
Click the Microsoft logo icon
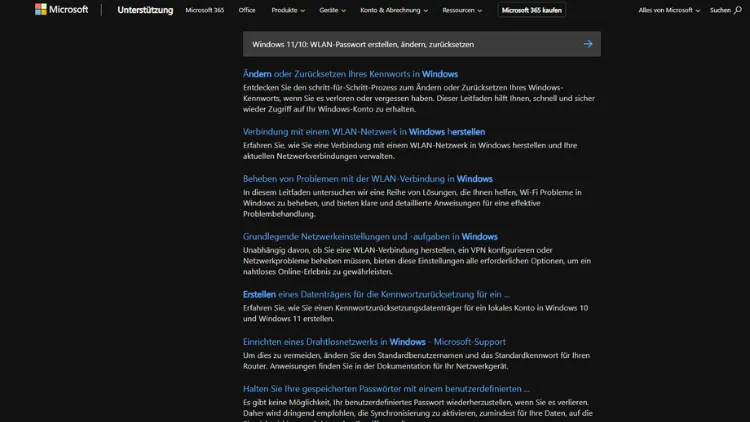point(41,10)
